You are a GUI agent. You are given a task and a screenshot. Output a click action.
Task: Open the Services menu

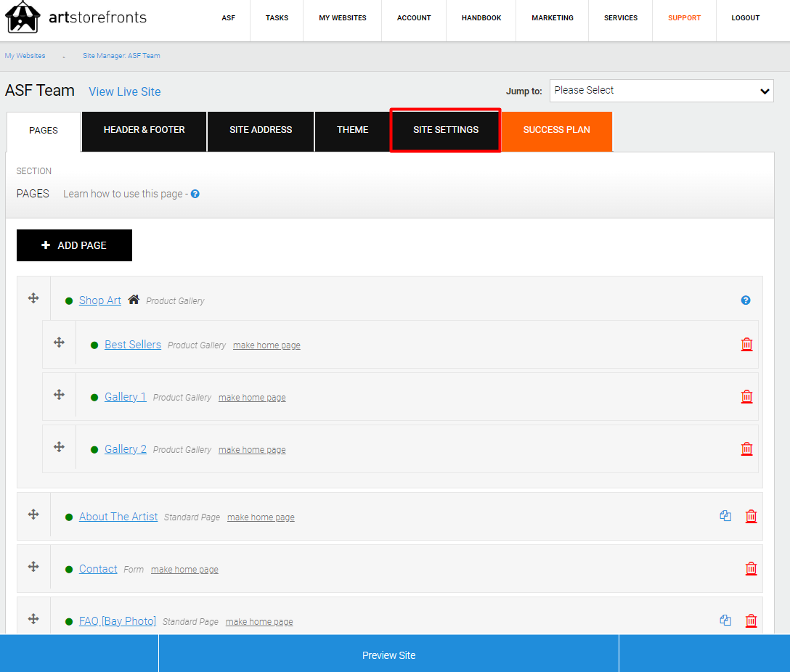click(x=621, y=18)
